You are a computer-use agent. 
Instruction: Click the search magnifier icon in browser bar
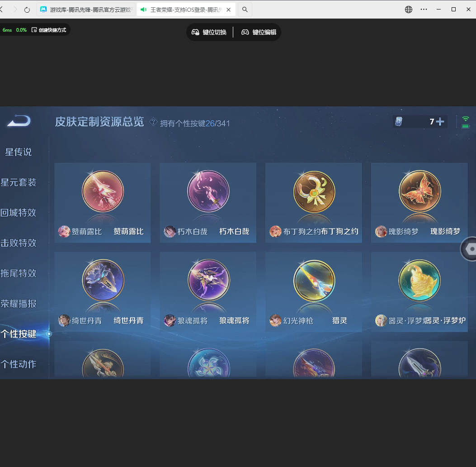point(245,9)
